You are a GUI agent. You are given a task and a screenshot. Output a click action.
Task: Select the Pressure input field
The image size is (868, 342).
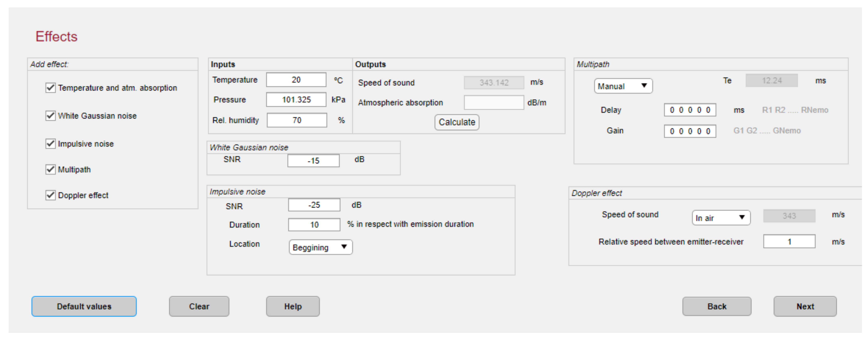[296, 100]
